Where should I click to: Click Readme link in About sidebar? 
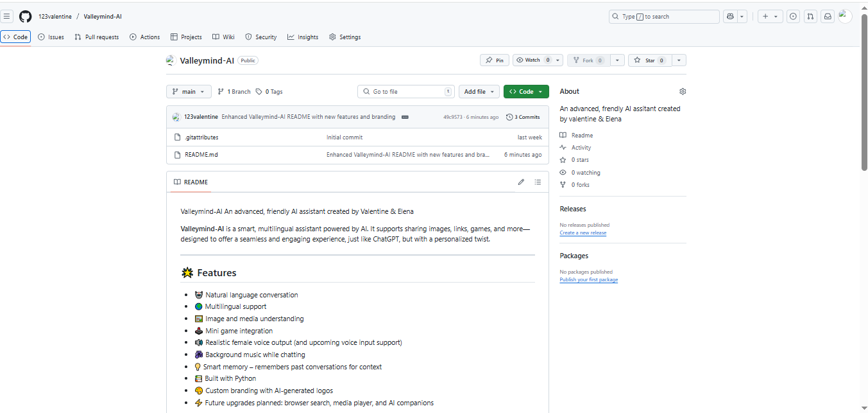tap(577, 136)
